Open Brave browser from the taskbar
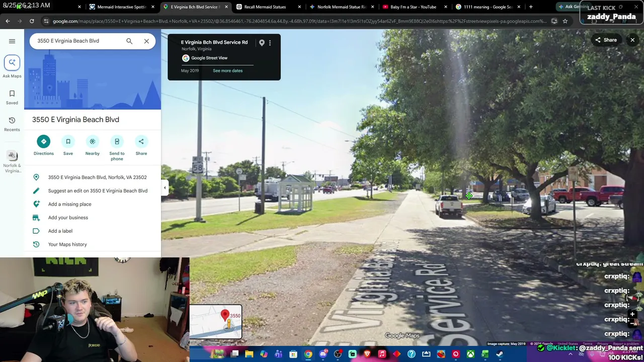644x362 pixels. click(x=367, y=354)
